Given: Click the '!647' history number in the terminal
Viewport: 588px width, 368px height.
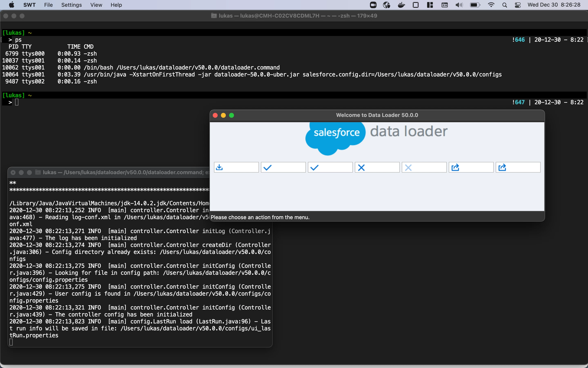Looking at the screenshot, I should coord(518,102).
